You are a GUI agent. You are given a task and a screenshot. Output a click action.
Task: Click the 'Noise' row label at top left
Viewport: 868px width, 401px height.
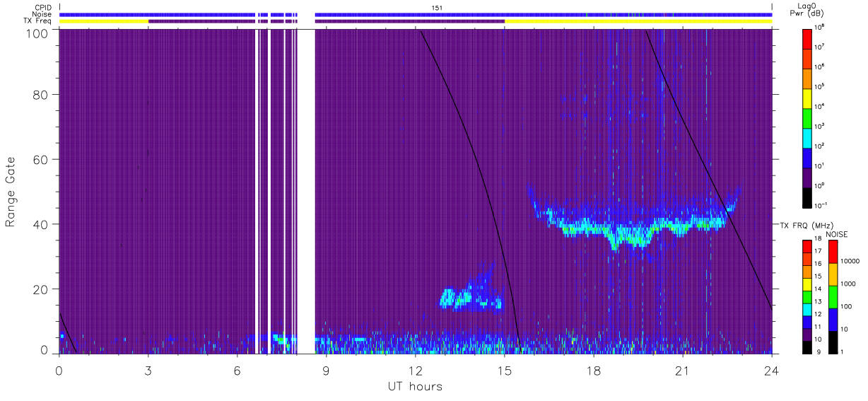tap(42, 14)
